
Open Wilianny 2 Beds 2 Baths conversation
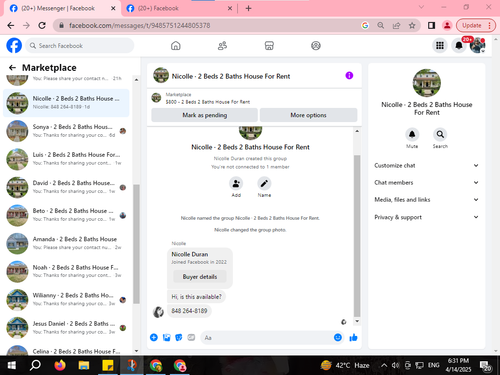coord(66,299)
